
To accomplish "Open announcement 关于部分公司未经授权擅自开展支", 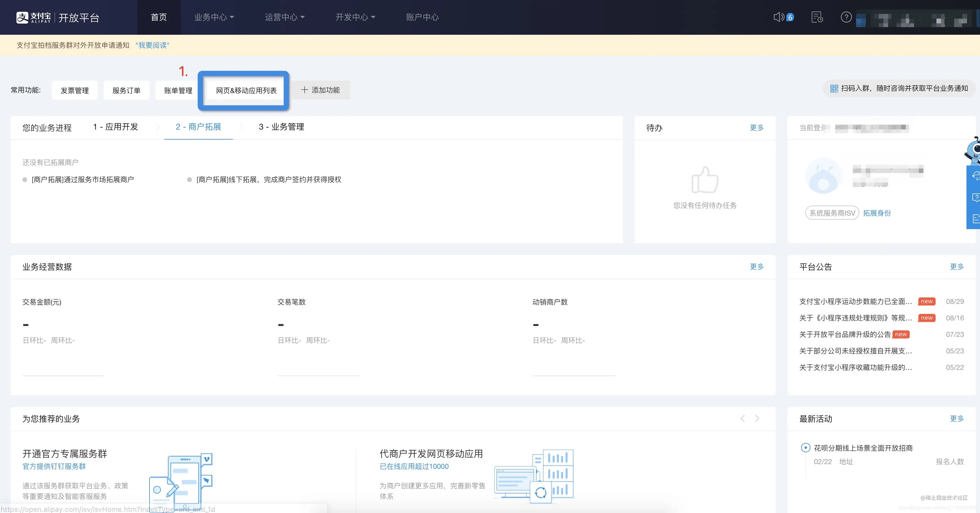I will point(855,351).
